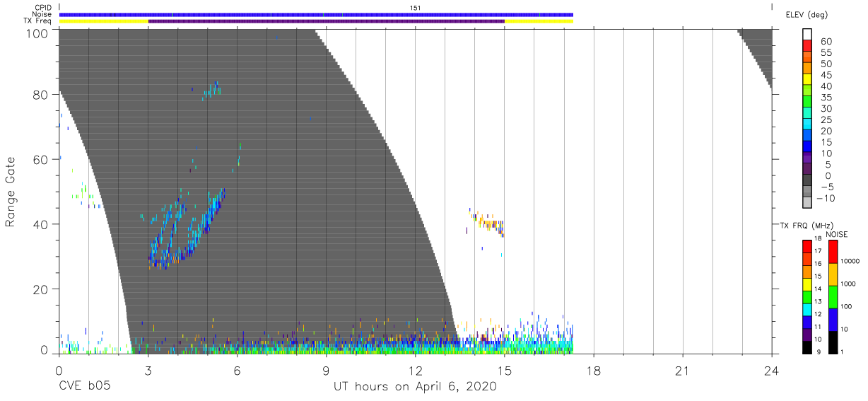Image resolution: width=868 pixels, height=401 pixels.
Task: Click the yellow 40–45 segment of ELEV colorbar
Action: 807,80
